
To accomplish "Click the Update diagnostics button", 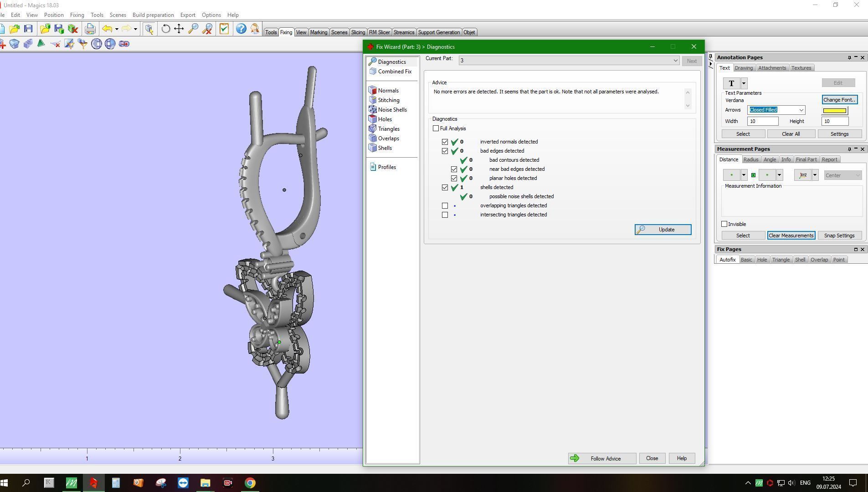I will [x=663, y=230].
